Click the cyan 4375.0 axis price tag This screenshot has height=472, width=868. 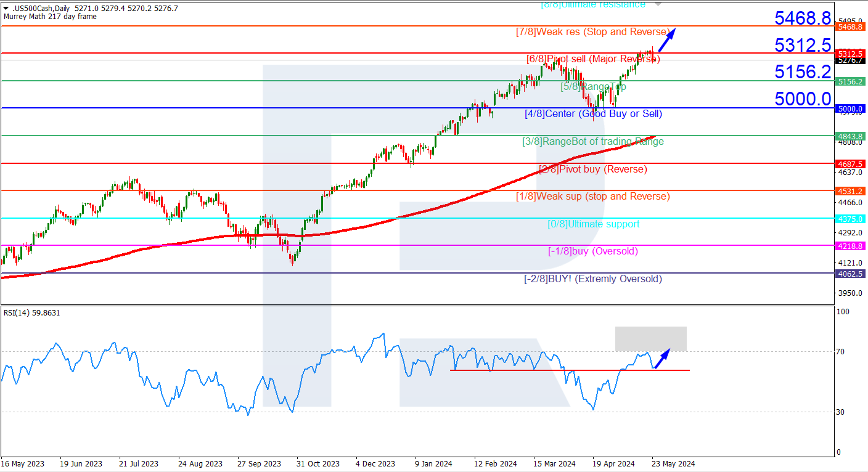(850, 219)
